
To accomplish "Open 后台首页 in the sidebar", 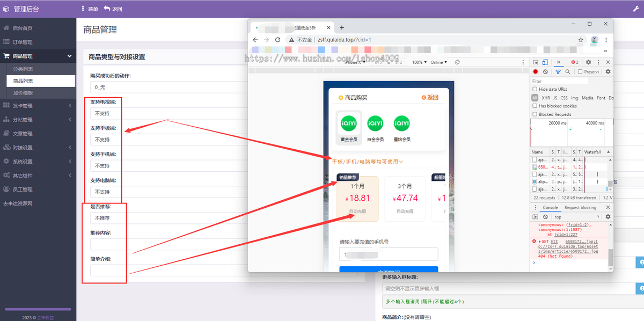I will coord(38,28).
